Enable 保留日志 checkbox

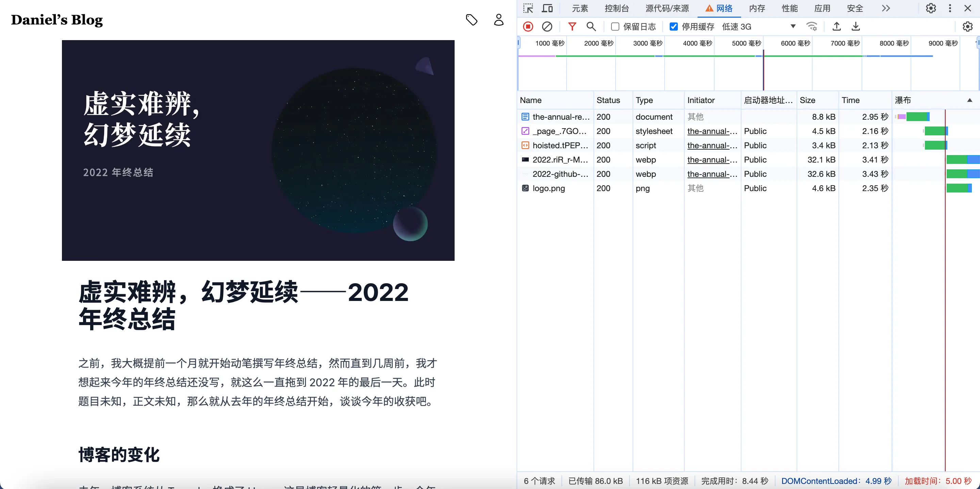pyautogui.click(x=615, y=27)
